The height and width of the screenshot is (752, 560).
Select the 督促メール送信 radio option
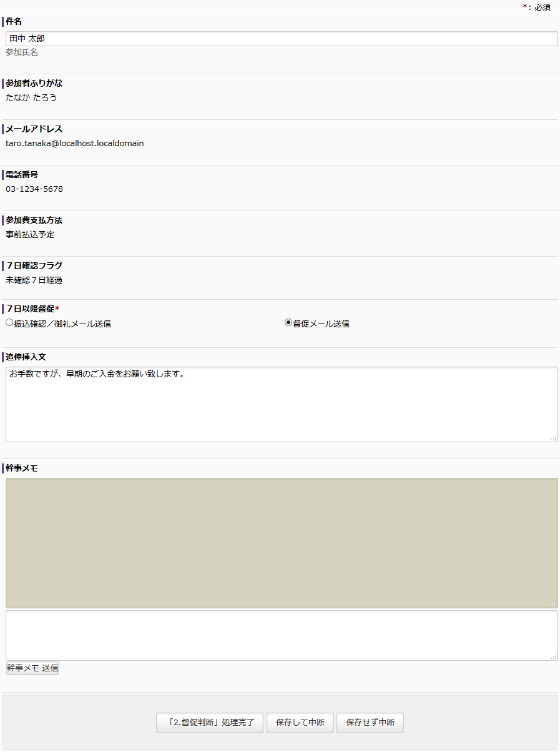(288, 323)
